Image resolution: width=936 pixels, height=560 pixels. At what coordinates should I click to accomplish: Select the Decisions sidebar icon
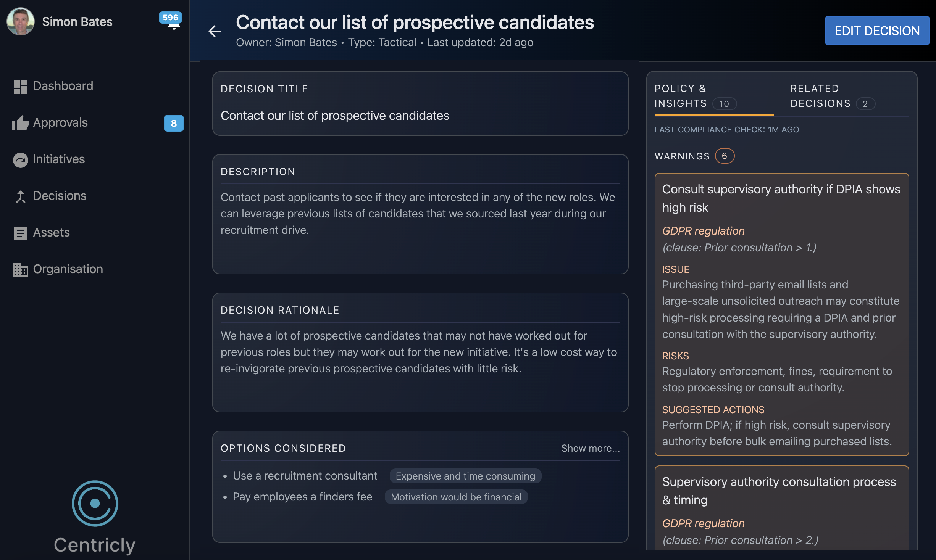pyautogui.click(x=20, y=196)
